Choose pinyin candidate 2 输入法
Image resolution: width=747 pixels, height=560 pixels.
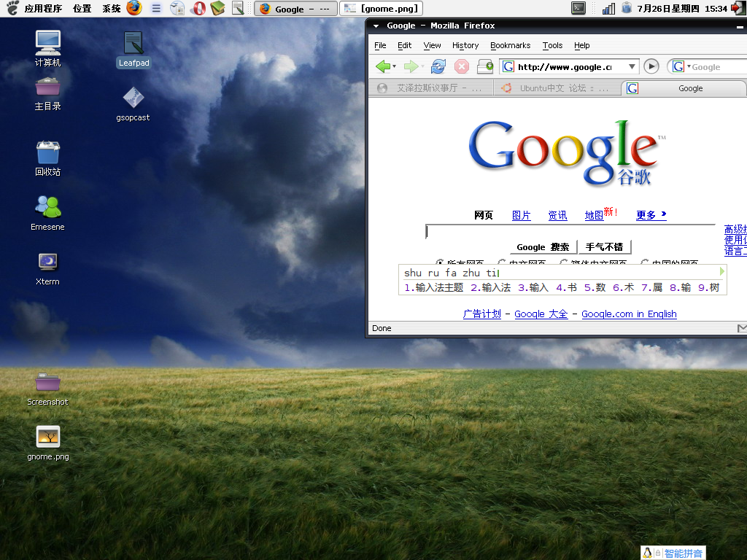point(491,287)
